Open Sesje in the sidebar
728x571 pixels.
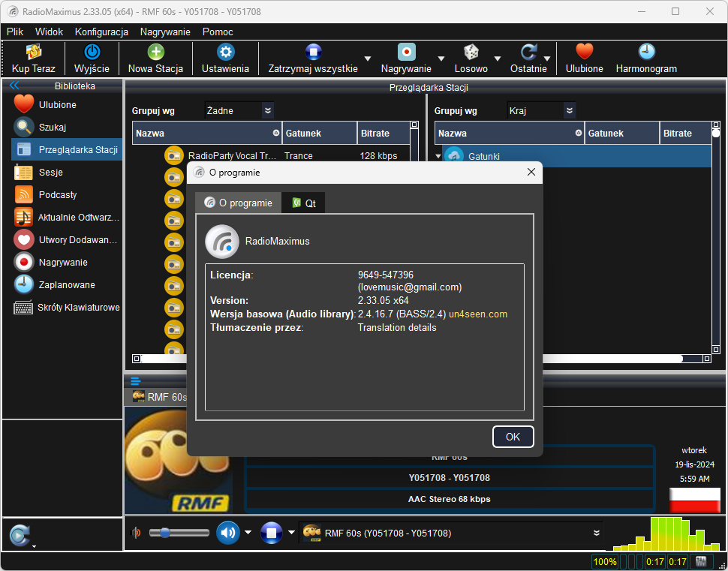(67, 173)
